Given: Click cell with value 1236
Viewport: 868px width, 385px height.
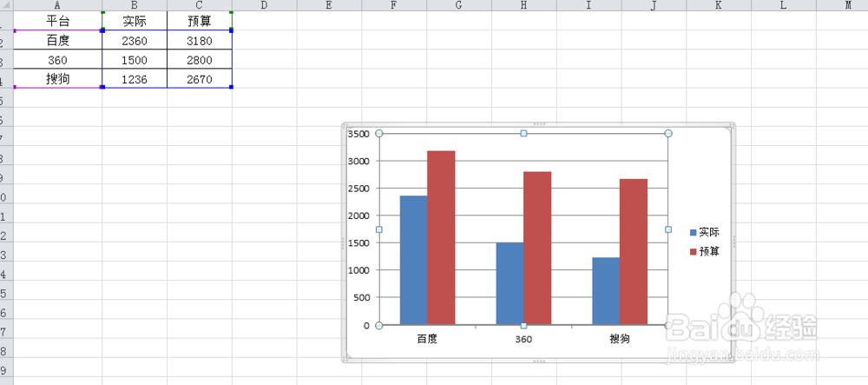Looking at the screenshot, I should (135, 79).
